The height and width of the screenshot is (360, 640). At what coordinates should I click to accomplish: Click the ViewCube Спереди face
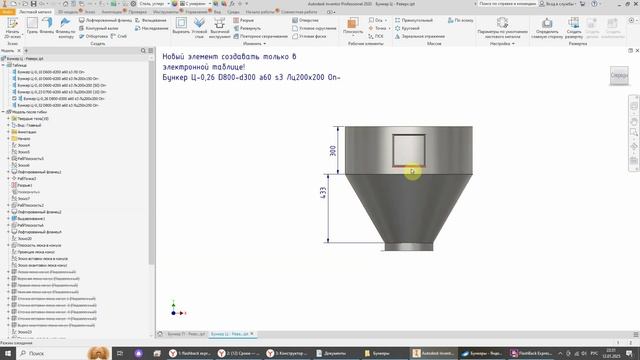pos(619,76)
